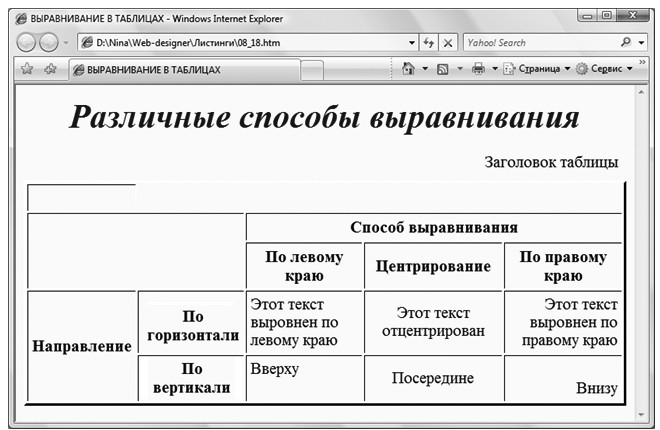The image size is (660, 430).
Task: Expand the address bar history dropdown
Action: (x=412, y=44)
